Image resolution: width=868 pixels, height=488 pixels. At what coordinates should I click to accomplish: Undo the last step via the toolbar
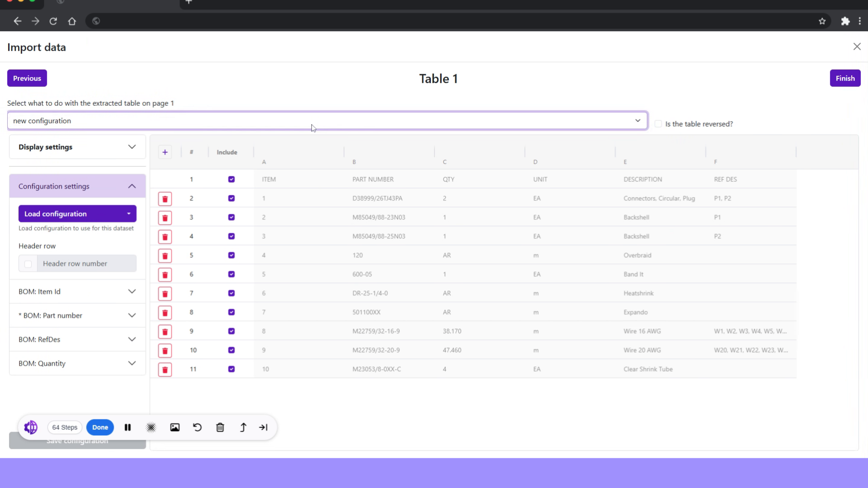197,427
